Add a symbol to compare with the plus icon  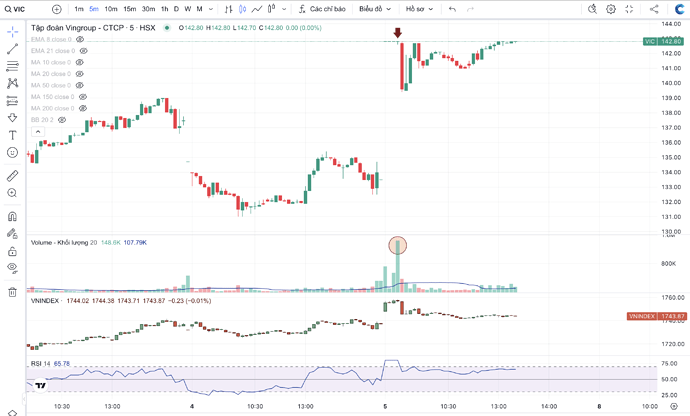(x=57, y=9)
